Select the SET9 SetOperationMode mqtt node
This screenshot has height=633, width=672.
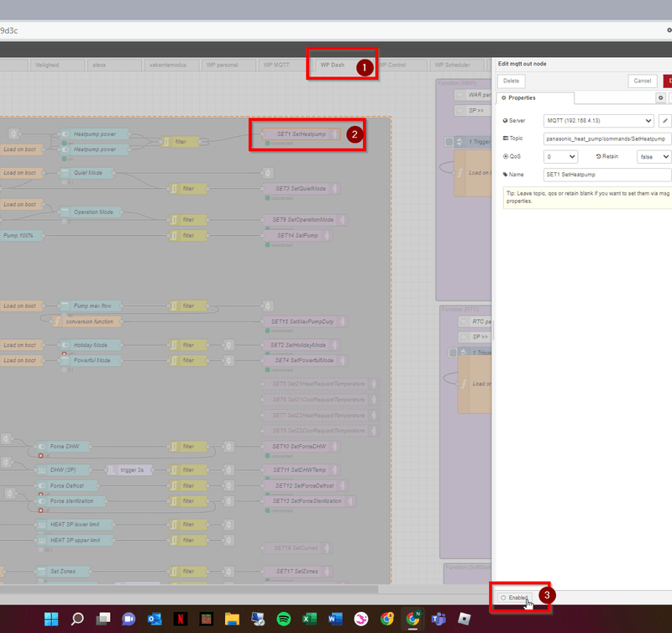pyautogui.click(x=305, y=220)
